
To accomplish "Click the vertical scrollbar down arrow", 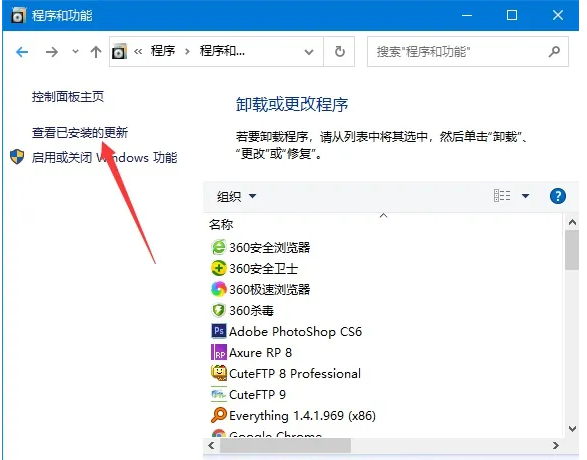I will [572, 429].
